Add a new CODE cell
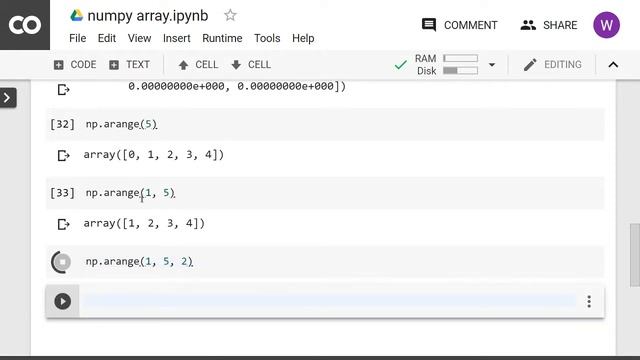 (75, 64)
